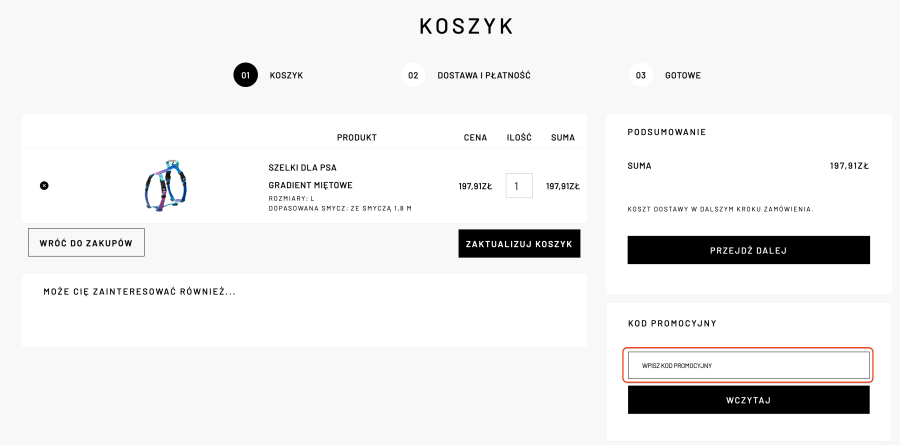Proceed with the Przejdź dalej button
This screenshot has width=900, height=445.
click(x=748, y=250)
